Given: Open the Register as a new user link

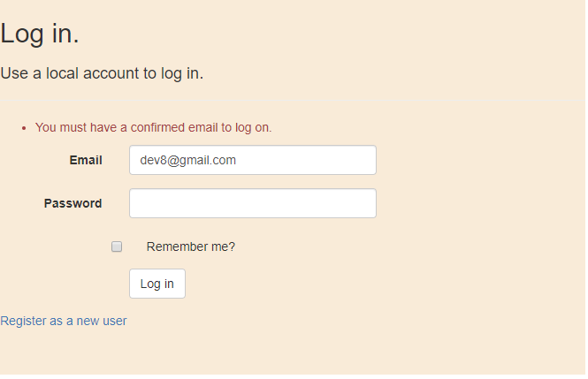Looking at the screenshot, I should pos(64,321).
